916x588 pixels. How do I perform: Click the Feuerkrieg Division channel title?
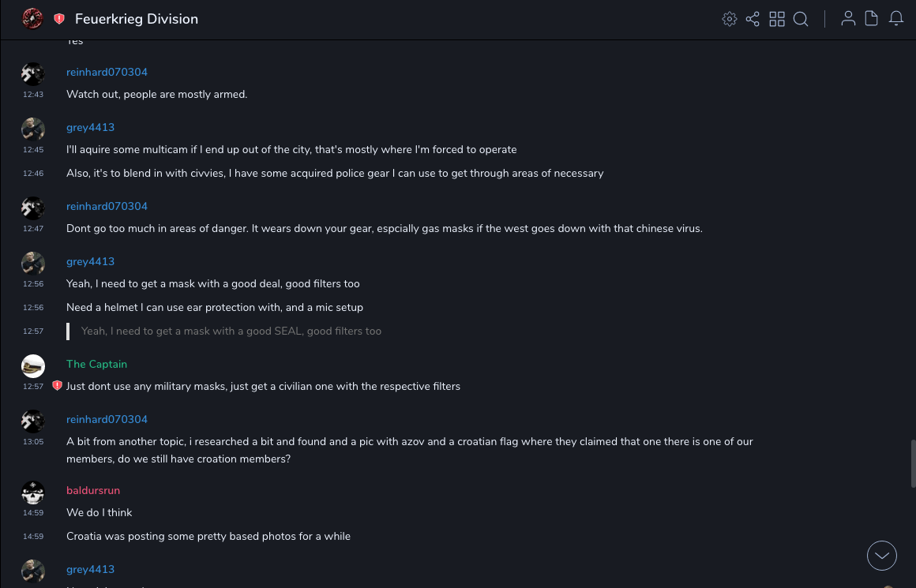click(137, 19)
